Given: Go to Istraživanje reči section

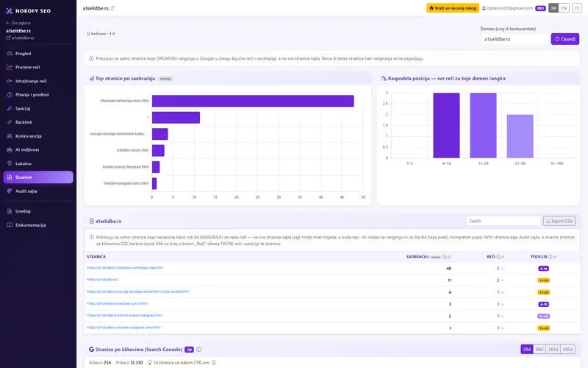Looking at the screenshot, I should tap(38, 81).
